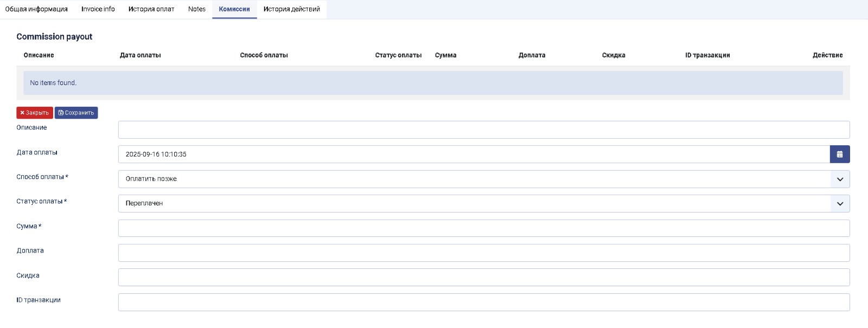Click into the Сумма input field
The image size is (868, 328).
click(x=483, y=228)
